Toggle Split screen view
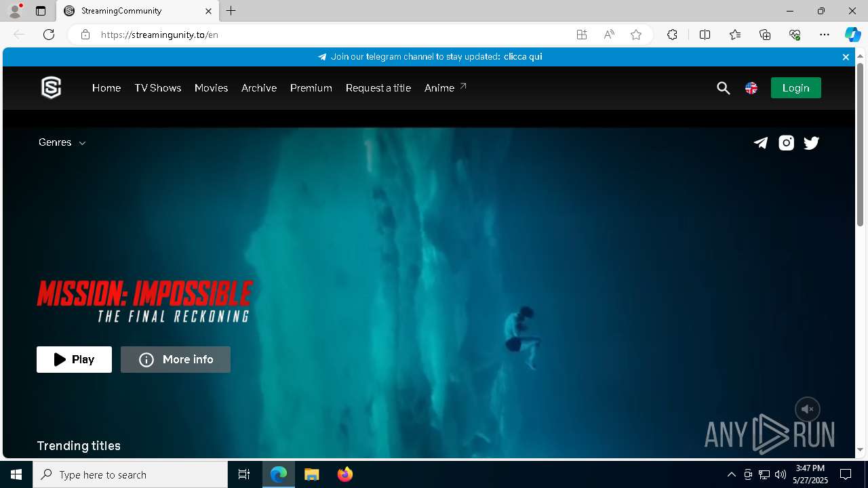The height and width of the screenshot is (488, 868). click(x=705, y=35)
